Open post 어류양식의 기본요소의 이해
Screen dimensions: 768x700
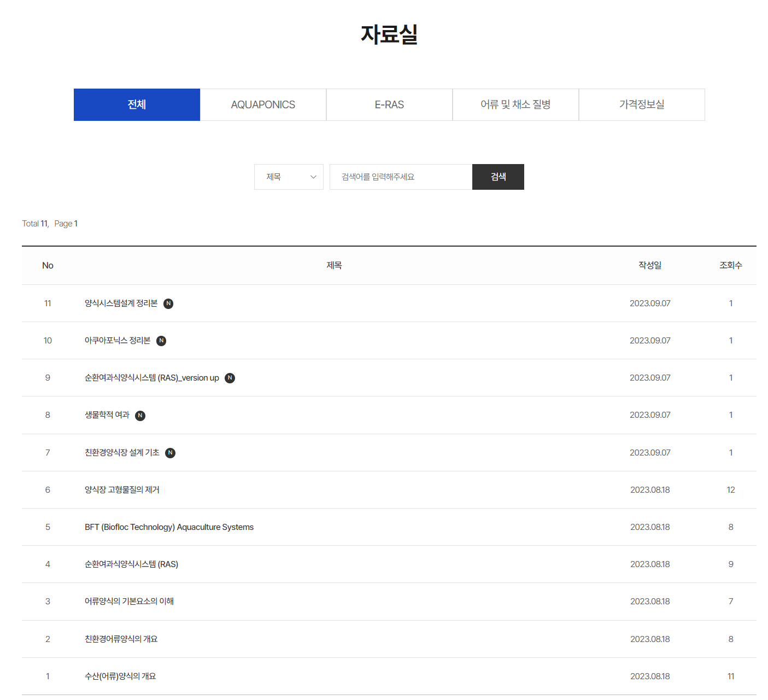tap(129, 602)
